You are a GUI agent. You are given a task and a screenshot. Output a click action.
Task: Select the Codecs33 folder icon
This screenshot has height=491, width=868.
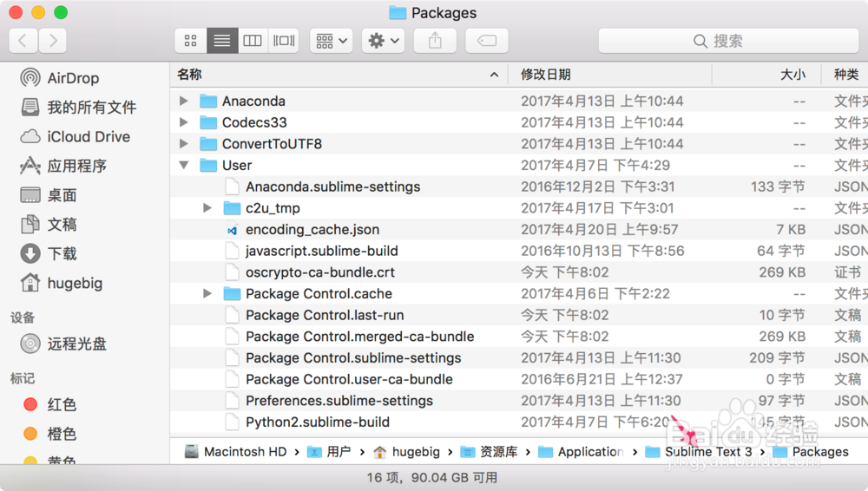208,122
